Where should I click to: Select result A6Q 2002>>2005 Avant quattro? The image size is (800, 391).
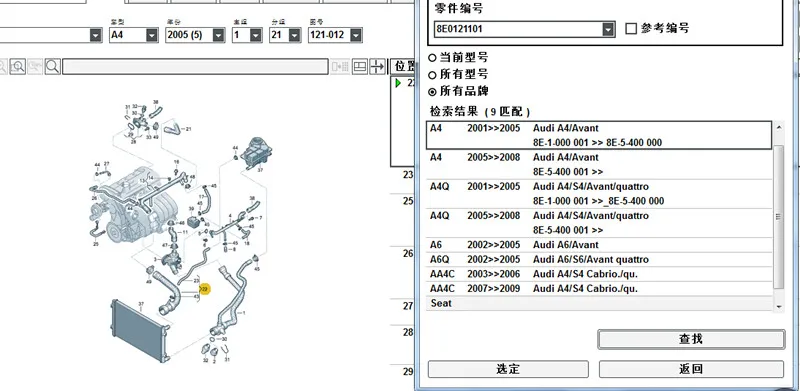click(599, 259)
